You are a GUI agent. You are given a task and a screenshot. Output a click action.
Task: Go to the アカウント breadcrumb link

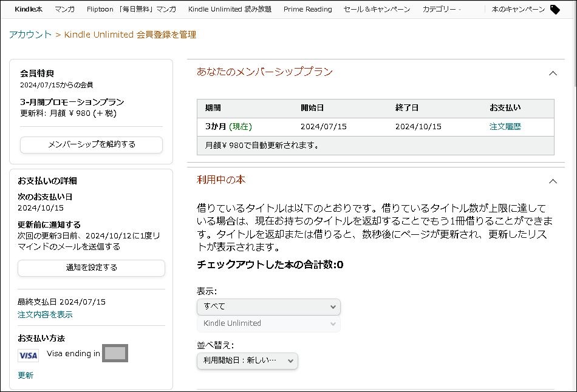click(x=30, y=35)
